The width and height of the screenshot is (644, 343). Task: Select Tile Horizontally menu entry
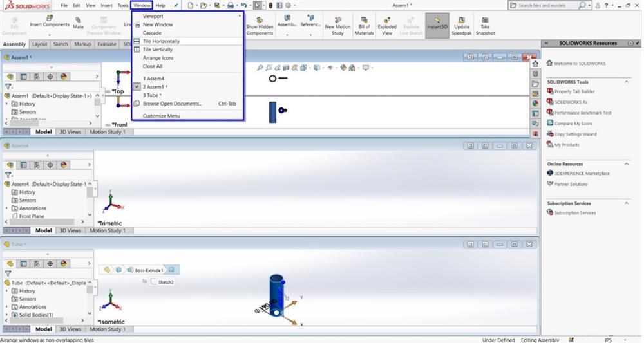pos(187,41)
